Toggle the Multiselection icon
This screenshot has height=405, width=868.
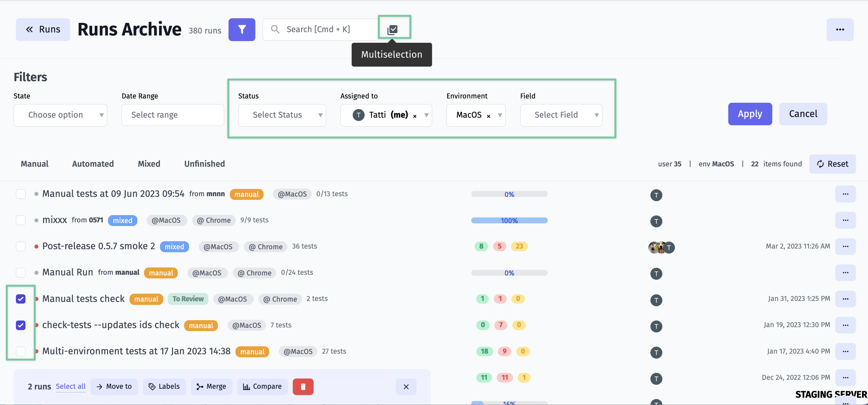point(392,30)
